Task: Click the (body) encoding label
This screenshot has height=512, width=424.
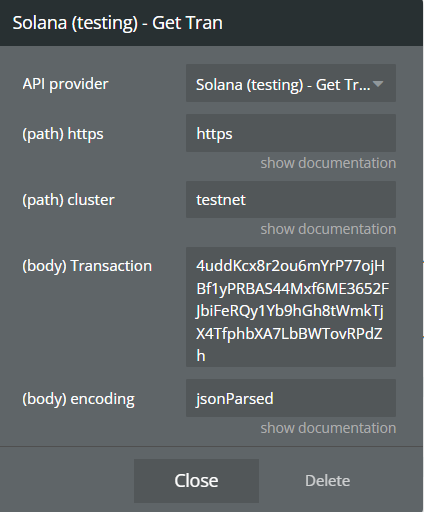Action: tap(78, 399)
